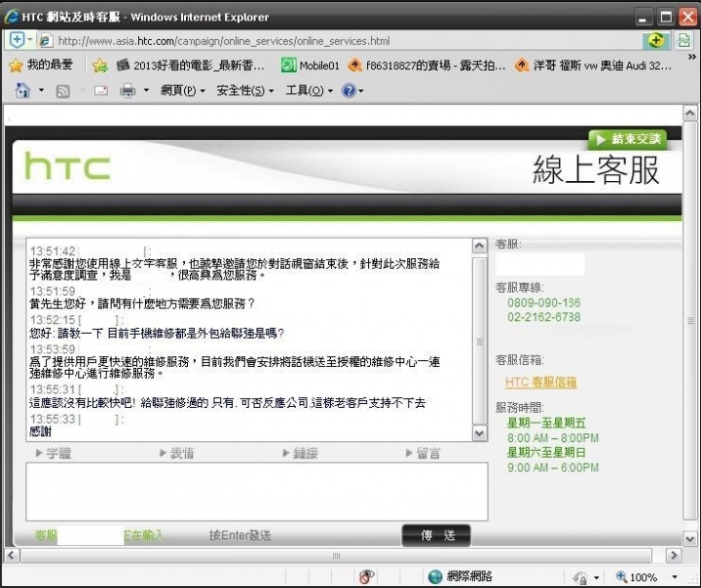Expand the zoom level dropdown arrow

tap(675, 577)
